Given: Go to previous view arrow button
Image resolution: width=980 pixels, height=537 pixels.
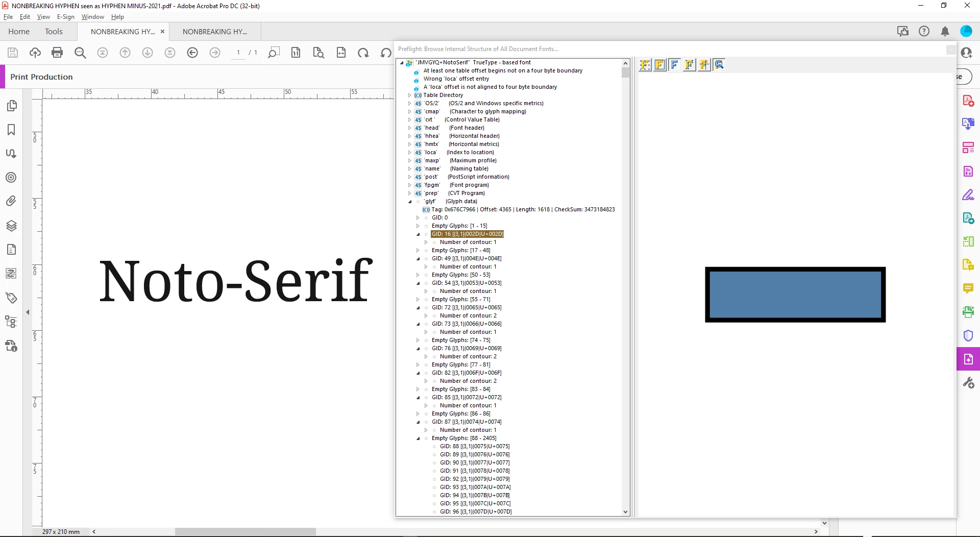Looking at the screenshot, I should pos(192,53).
